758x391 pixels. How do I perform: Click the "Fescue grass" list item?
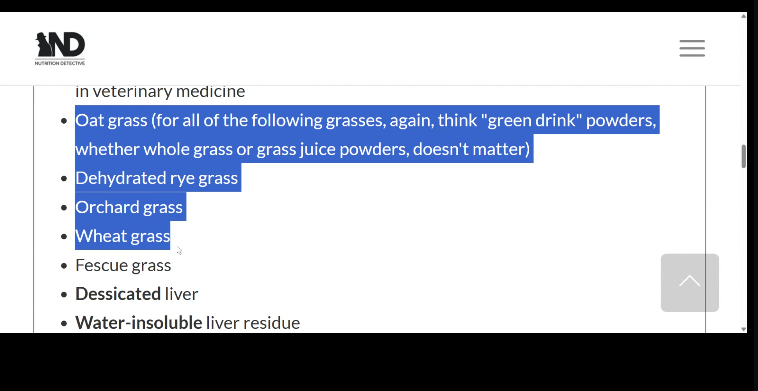click(123, 265)
